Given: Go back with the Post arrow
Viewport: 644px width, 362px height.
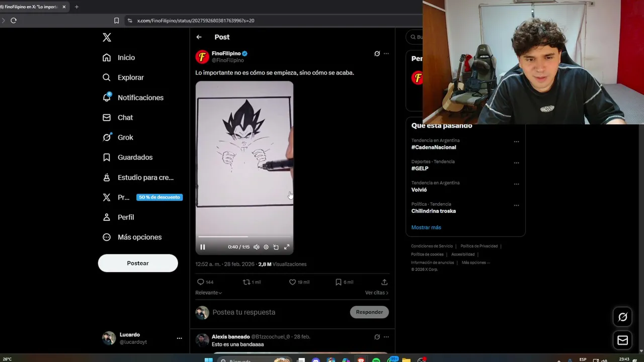Looking at the screenshot, I should click(x=199, y=37).
